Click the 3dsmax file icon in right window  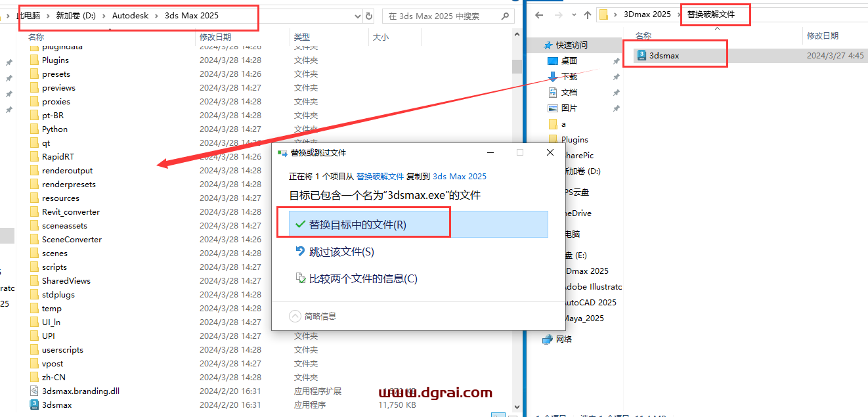tap(641, 56)
